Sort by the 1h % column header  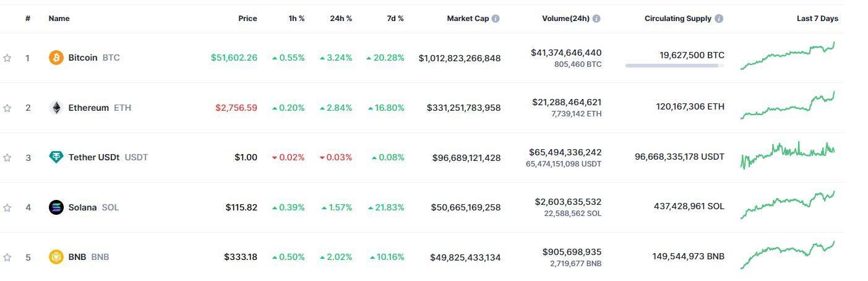[296, 19]
